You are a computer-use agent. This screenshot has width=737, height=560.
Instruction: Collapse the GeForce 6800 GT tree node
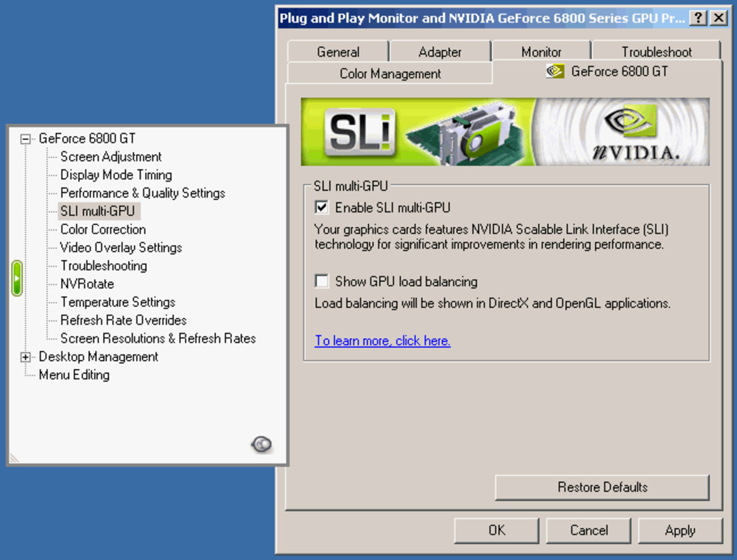pyautogui.click(x=25, y=139)
